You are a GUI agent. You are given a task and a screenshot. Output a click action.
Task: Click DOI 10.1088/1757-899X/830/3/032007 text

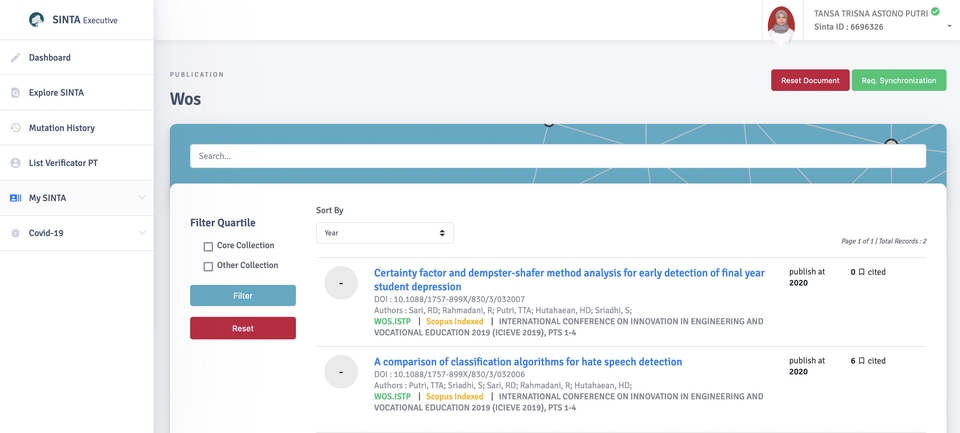(449, 299)
